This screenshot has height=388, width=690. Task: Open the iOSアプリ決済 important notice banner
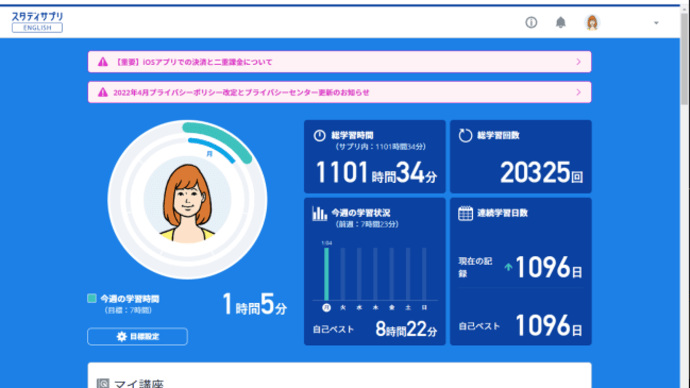339,62
